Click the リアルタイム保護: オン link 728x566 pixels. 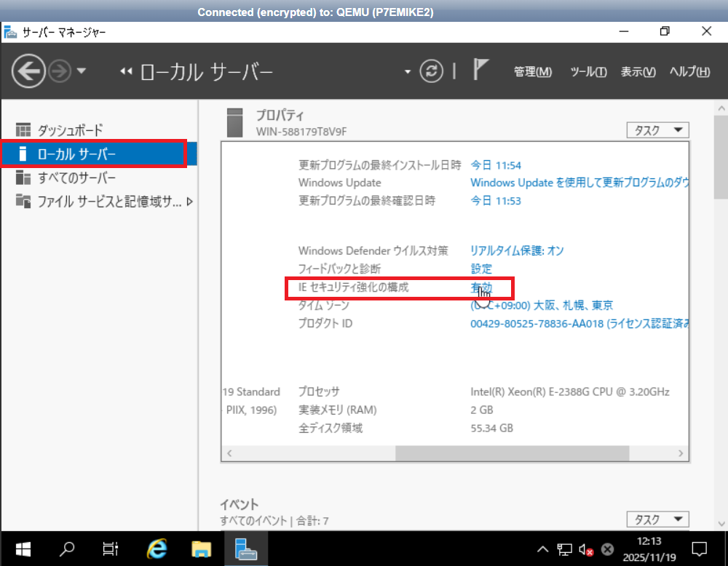517,250
